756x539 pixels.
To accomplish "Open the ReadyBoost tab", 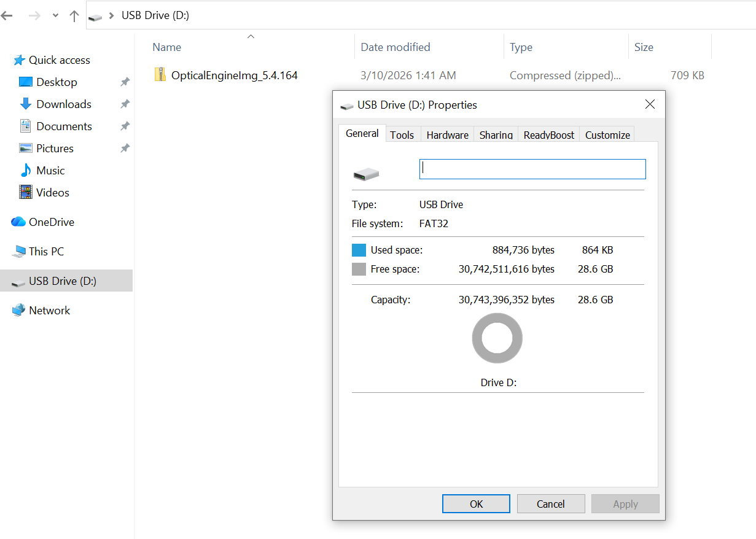I will coord(548,135).
